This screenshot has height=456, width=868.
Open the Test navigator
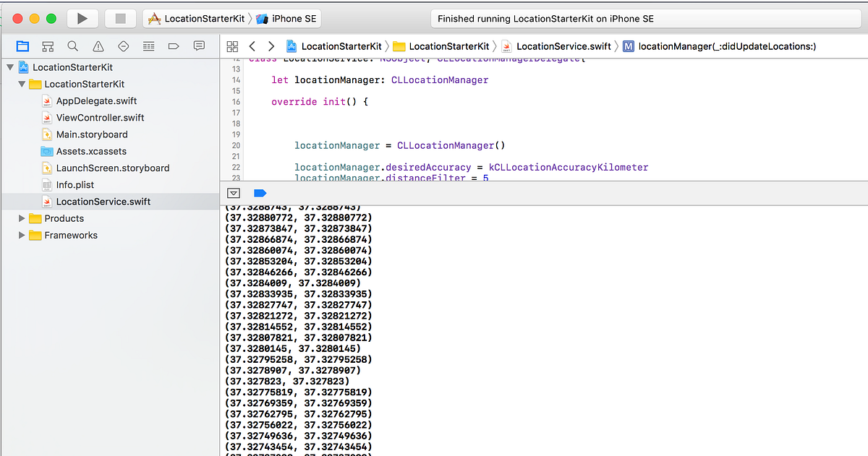[x=123, y=46]
